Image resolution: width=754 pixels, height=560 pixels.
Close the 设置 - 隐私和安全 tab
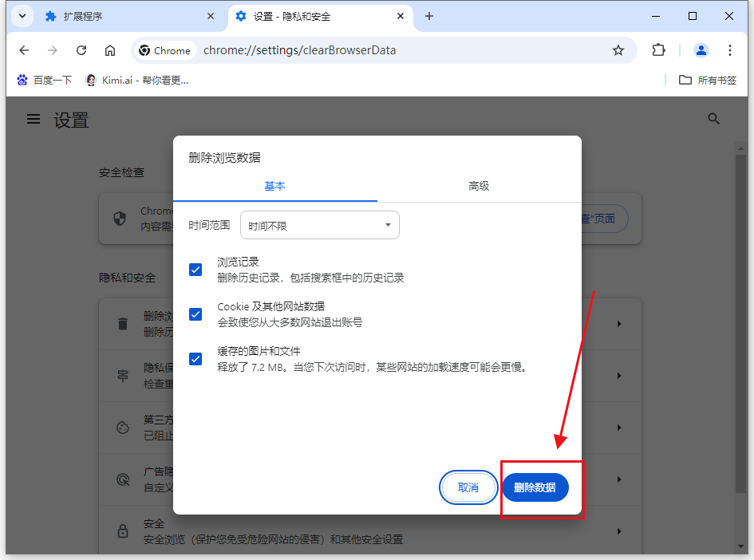click(x=400, y=16)
